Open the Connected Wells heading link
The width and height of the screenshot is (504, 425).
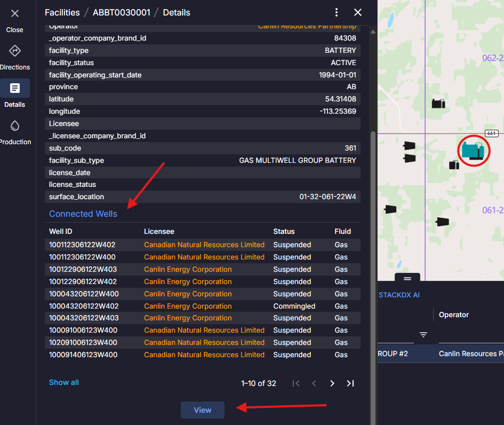click(x=83, y=214)
